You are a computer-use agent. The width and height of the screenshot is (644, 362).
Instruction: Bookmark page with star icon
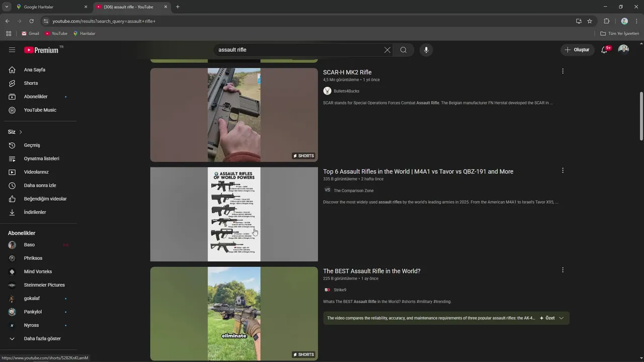(x=590, y=21)
